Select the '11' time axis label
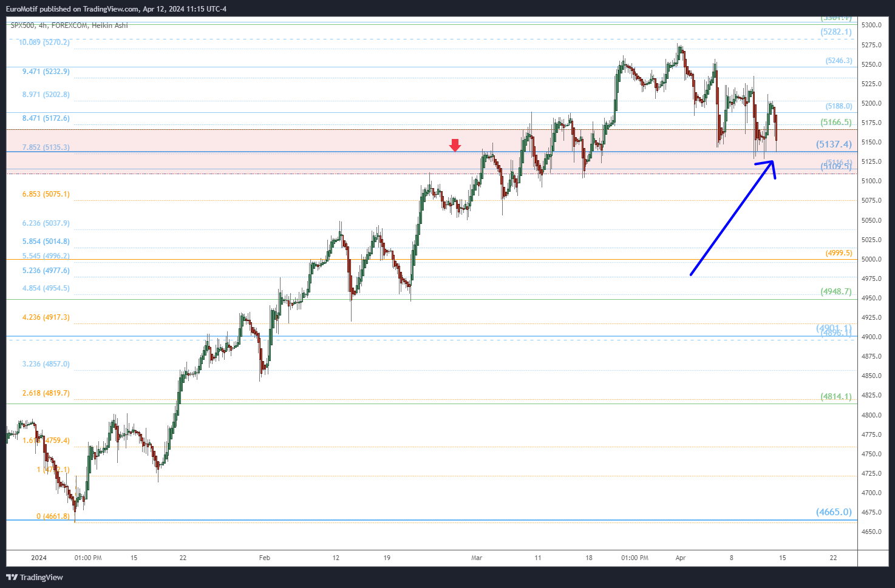This screenshot has width=895, height=588. coord(538,558)
